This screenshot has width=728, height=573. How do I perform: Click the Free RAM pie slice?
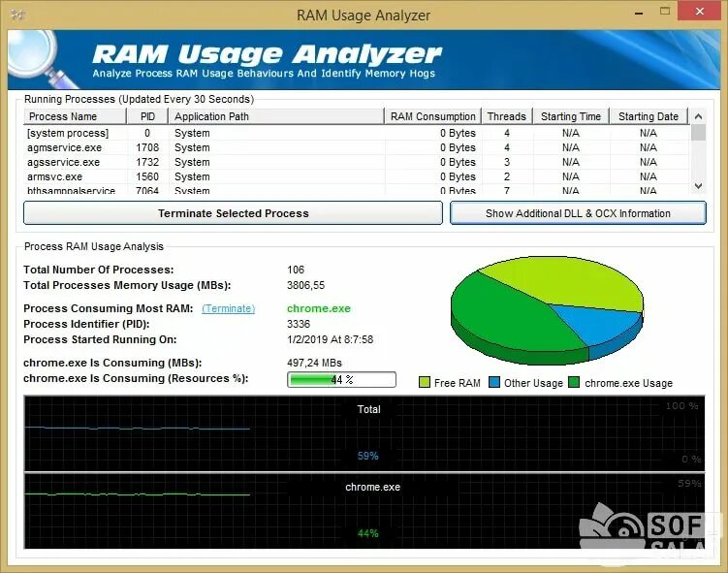[566, 281]
